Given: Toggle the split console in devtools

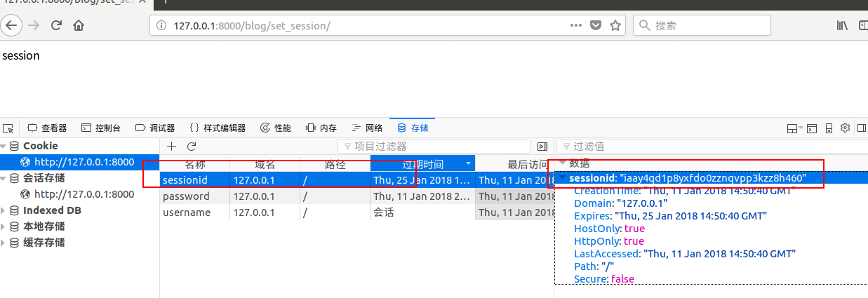Looking at the screenshot, I should coord(811,128).
